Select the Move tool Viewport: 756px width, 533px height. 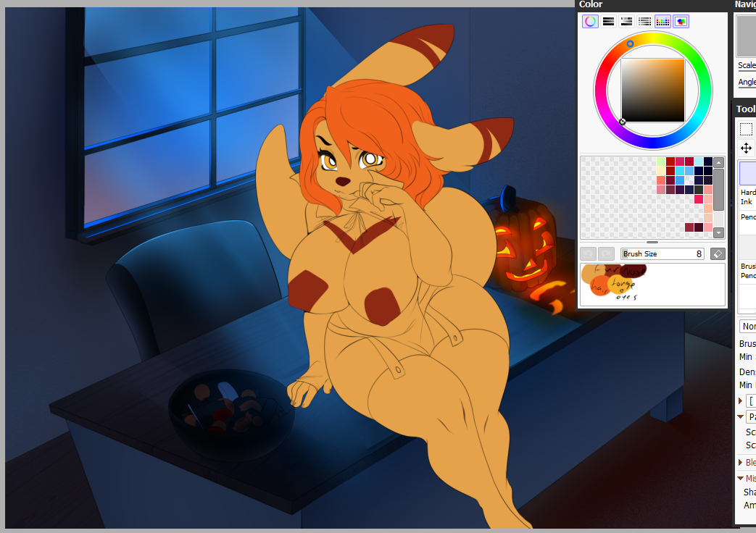[746, 148]
